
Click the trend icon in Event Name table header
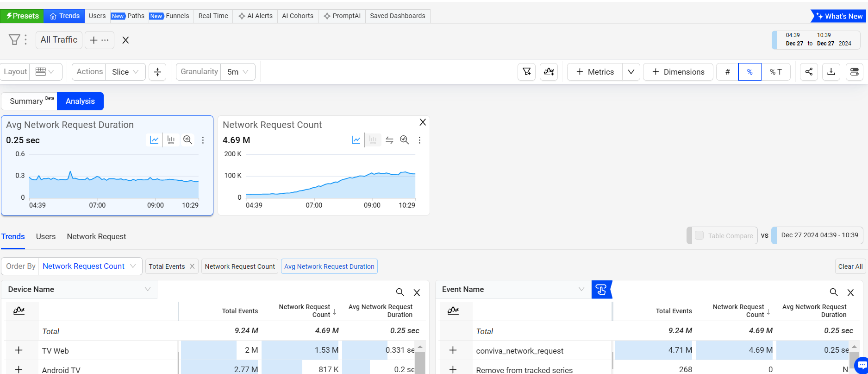click(x=453, y=311)
